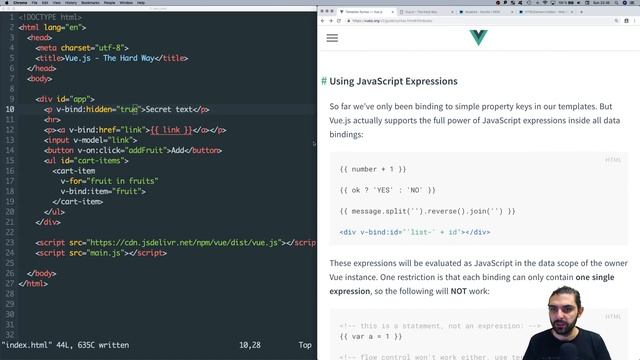Open Chrome's three-dot menu

coord(635,21)
